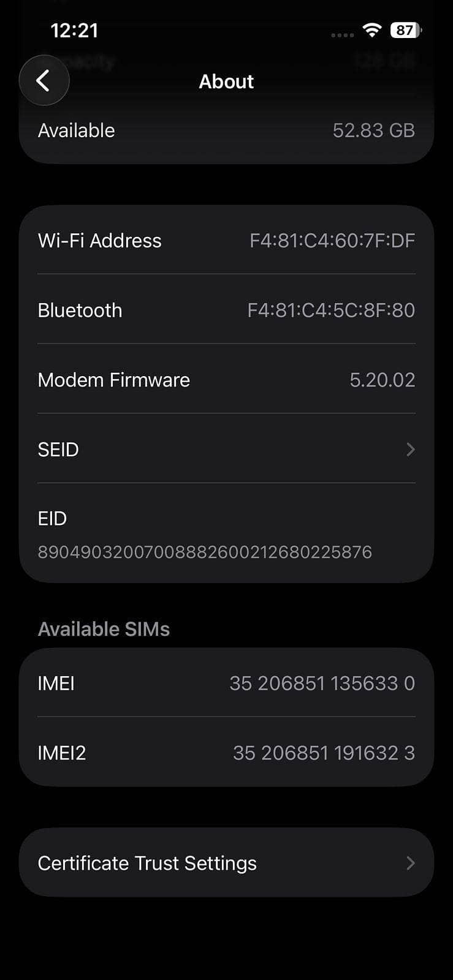Tap the cellular signal dots
Image resolution: width=453 pixels, height=980 pixels.
[x=342, y=35]
